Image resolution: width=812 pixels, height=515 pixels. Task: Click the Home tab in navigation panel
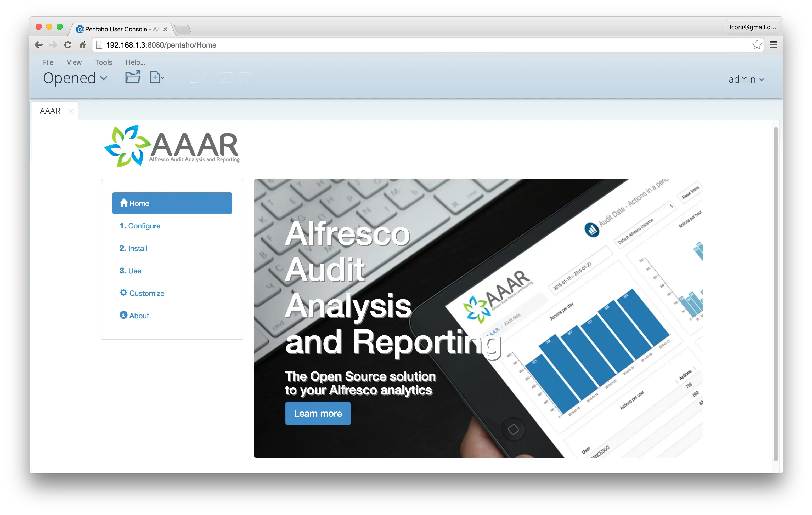coord(172,203)
